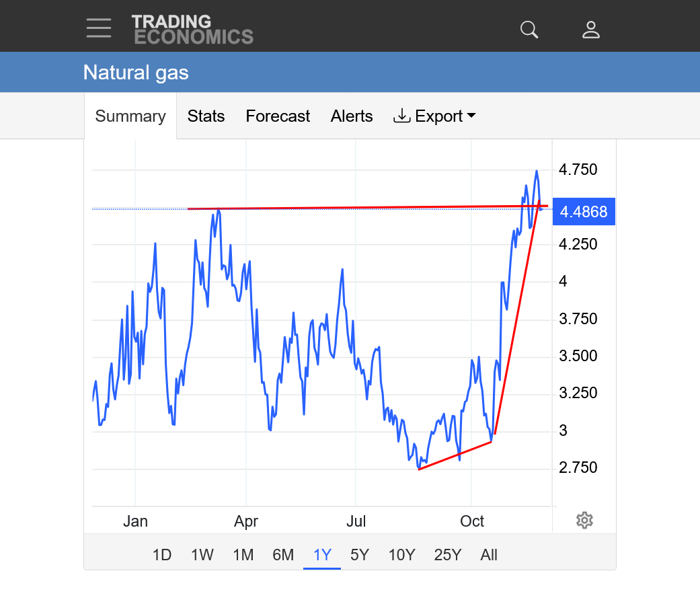Switch to the Stats tab
The image size is (700, 606).
point(206,116)
